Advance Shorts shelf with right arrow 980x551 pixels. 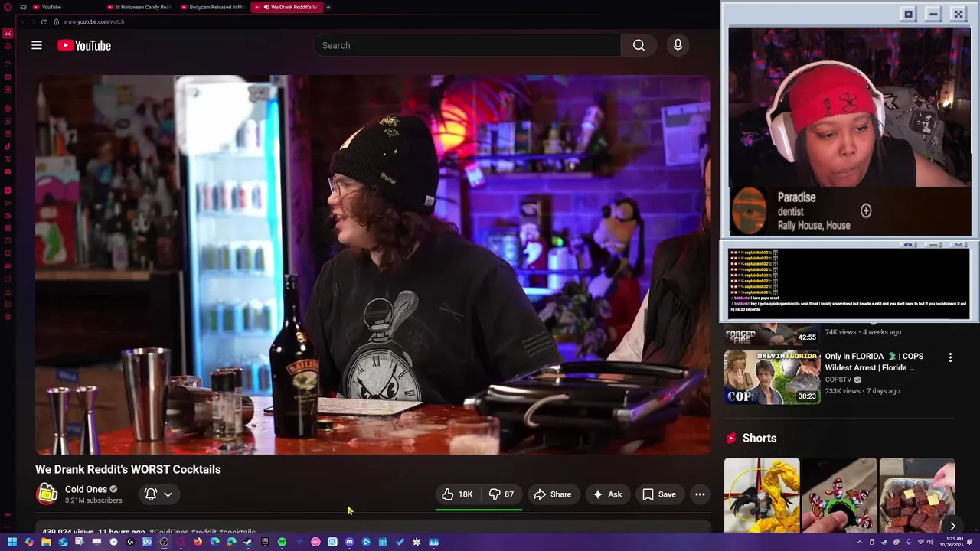(x=952, y=526)
